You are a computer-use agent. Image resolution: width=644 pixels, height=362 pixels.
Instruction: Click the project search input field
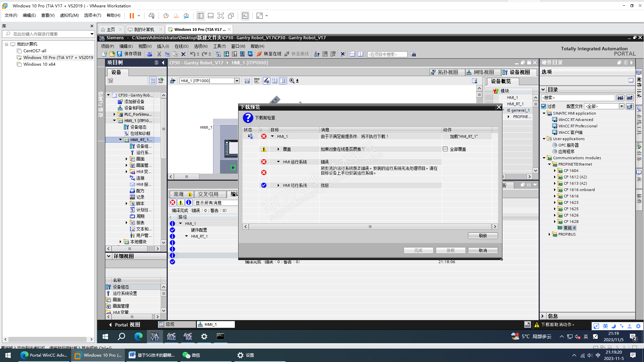[387, 54]
